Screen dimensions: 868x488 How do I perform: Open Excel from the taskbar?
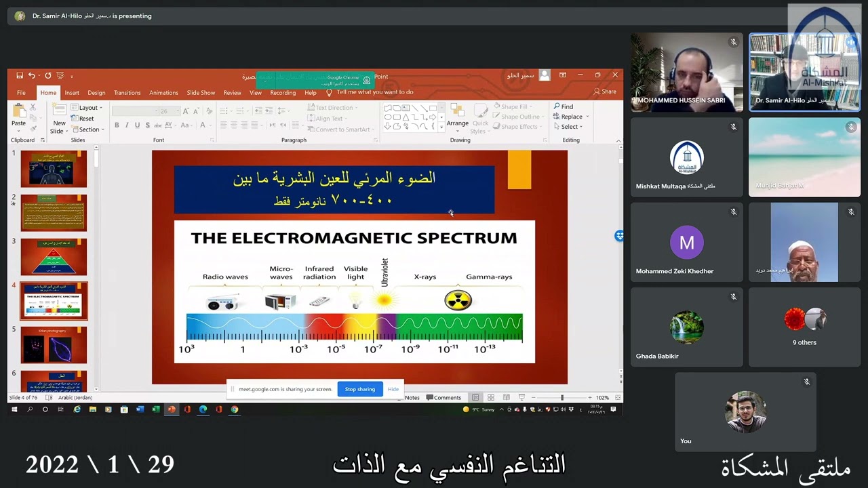tap(155, 409)
